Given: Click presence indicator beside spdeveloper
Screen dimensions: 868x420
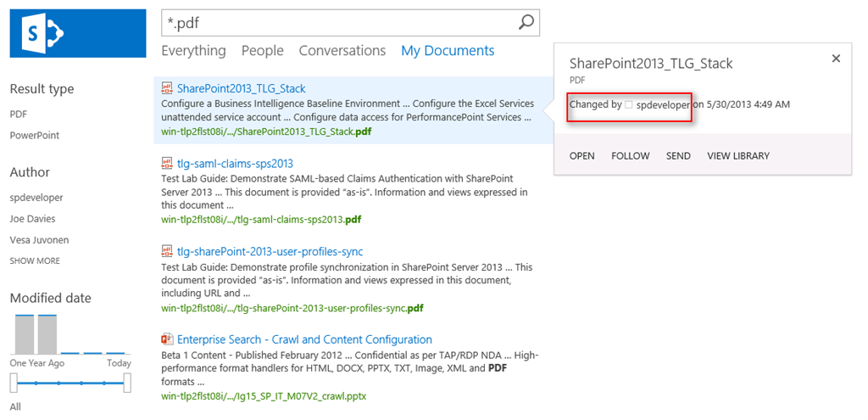Looking at the screenshot, I should tap(628, 105).
